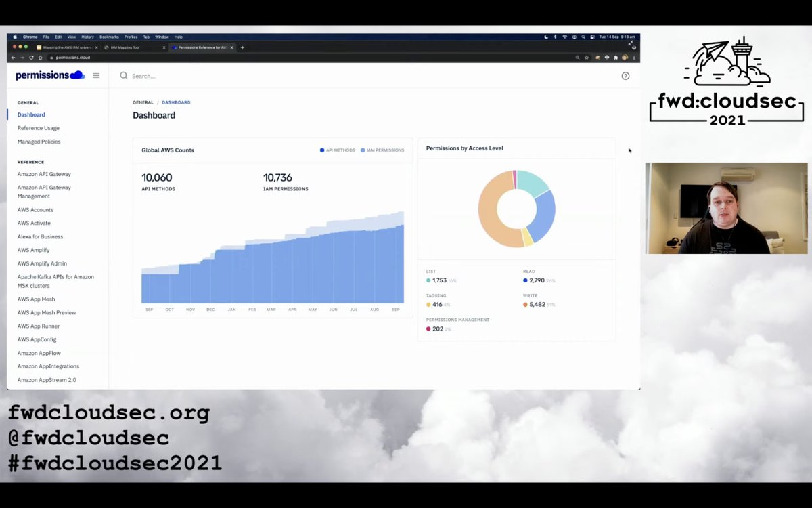Click the 10,736 IAM permissions count
The image size is (812, 508).
coord(277,178)
